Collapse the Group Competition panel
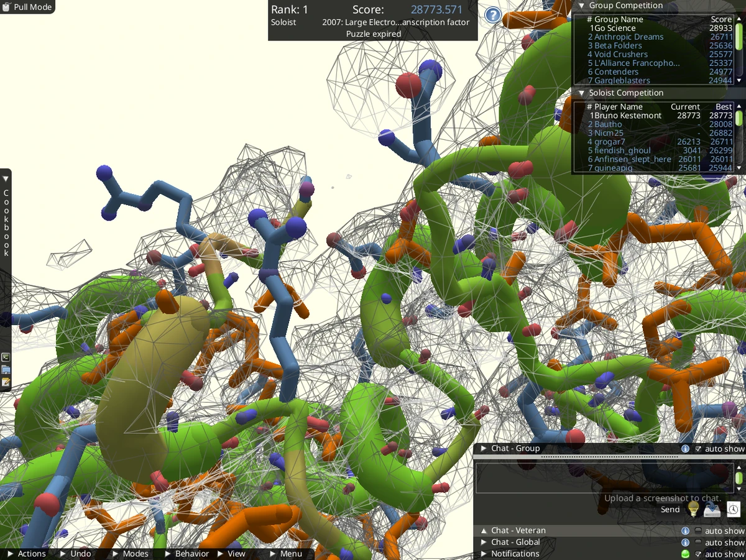Screen dimensions: 746x560 581,6
